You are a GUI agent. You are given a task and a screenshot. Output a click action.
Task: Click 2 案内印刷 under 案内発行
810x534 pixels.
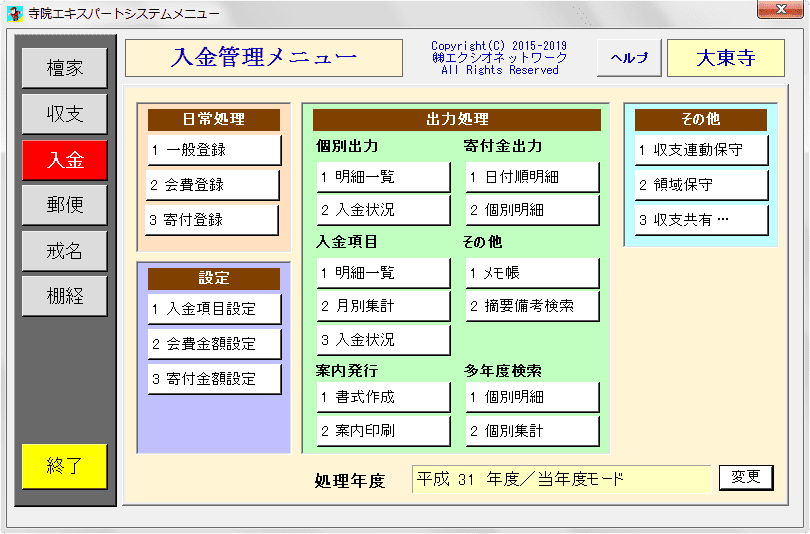pos(383,431)
